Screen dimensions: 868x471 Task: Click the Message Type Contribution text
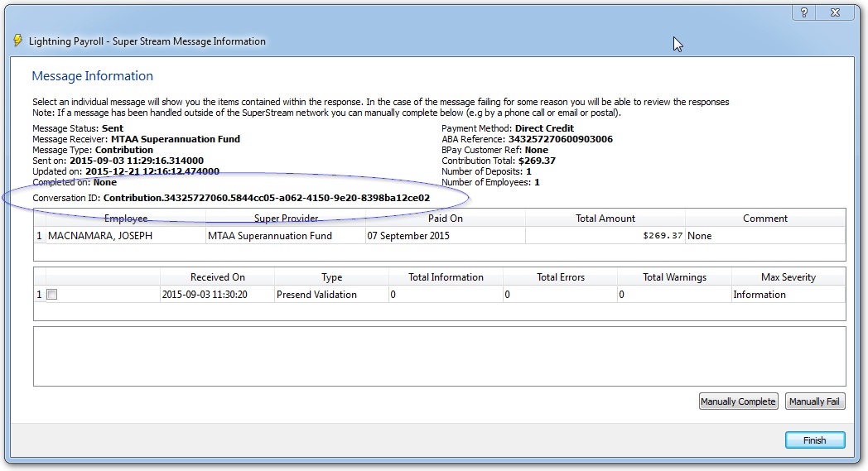click(93, 150)
